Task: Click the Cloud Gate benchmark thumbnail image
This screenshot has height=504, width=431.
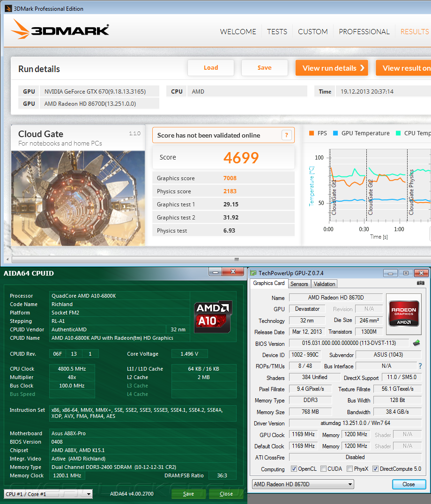Action: (78, 198)
